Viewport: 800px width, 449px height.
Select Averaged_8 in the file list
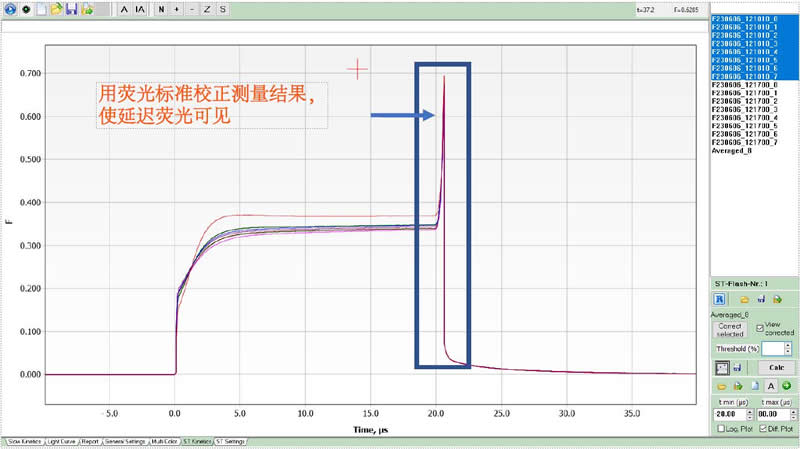(732, 150)
